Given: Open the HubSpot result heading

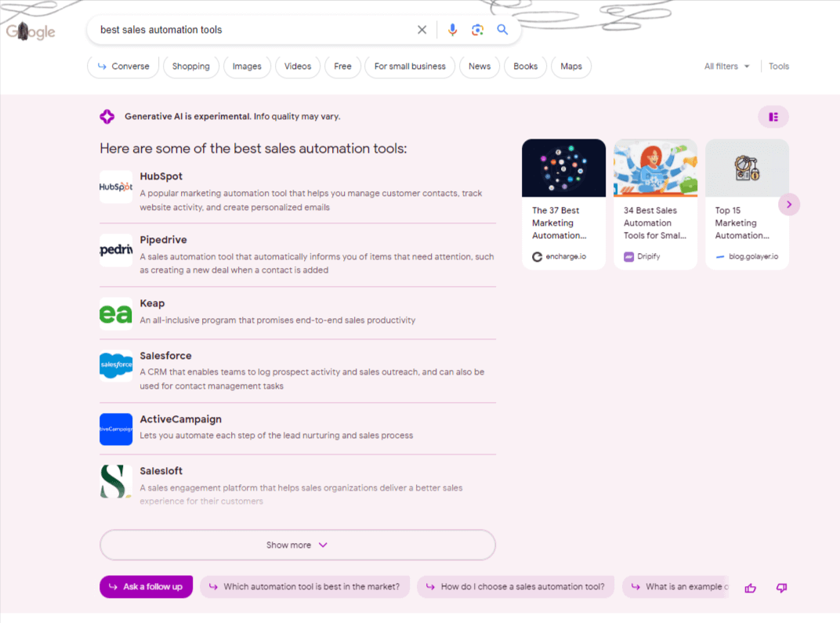Looking at the screenshot, I should click(x=161, y=176).
